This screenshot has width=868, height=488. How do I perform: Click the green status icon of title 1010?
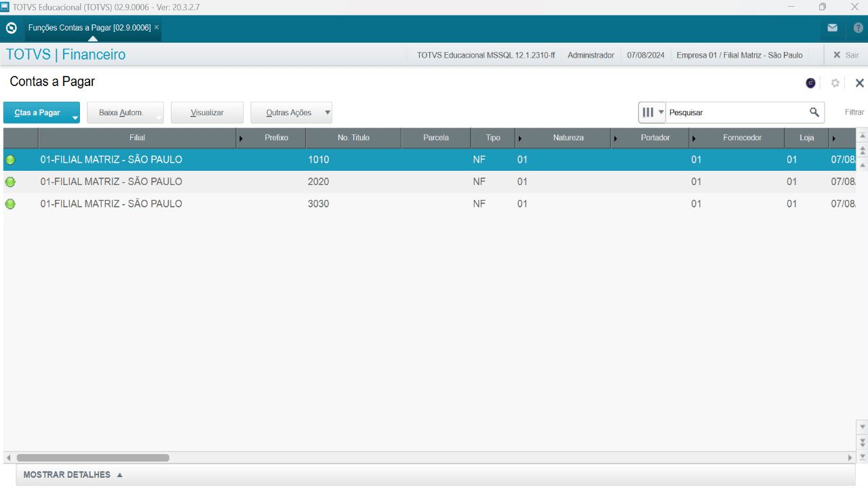[x=10, y=160]
